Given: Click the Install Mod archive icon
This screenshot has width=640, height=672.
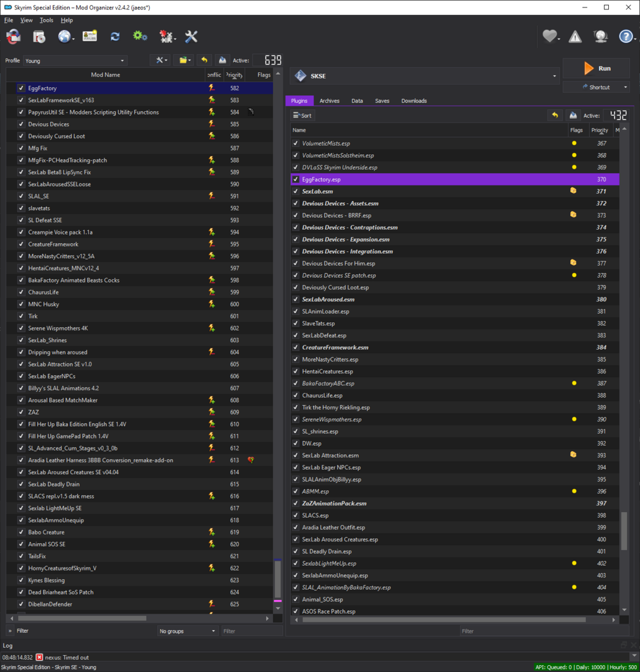Looking at the screenshot, I should pos(39,37).
